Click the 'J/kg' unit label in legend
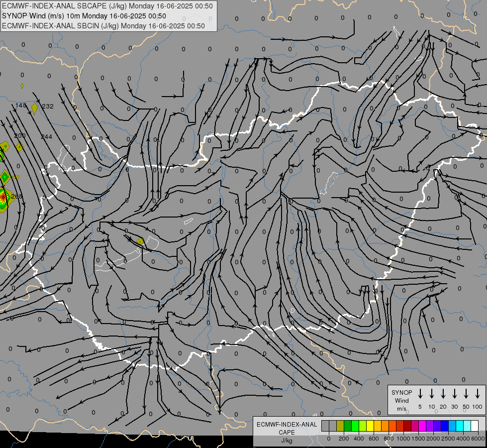The height and width of the screenshot is (448, 487). click(x=287, y=441)
